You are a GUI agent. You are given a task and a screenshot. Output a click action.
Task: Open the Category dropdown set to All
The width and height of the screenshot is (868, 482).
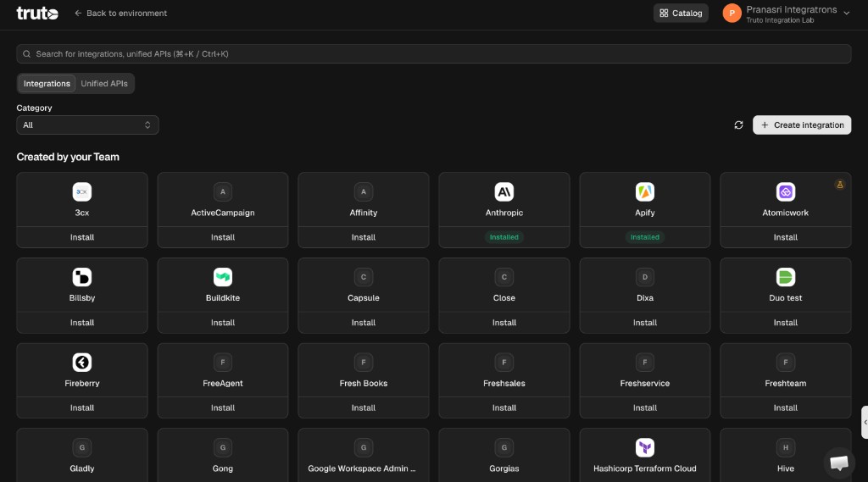click(x=87, y=125)
